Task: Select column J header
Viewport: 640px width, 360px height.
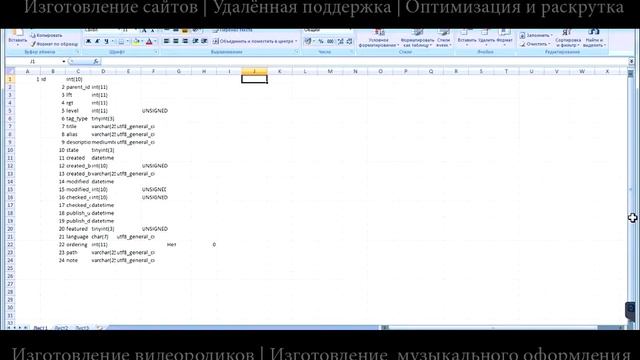Action: 254,71
